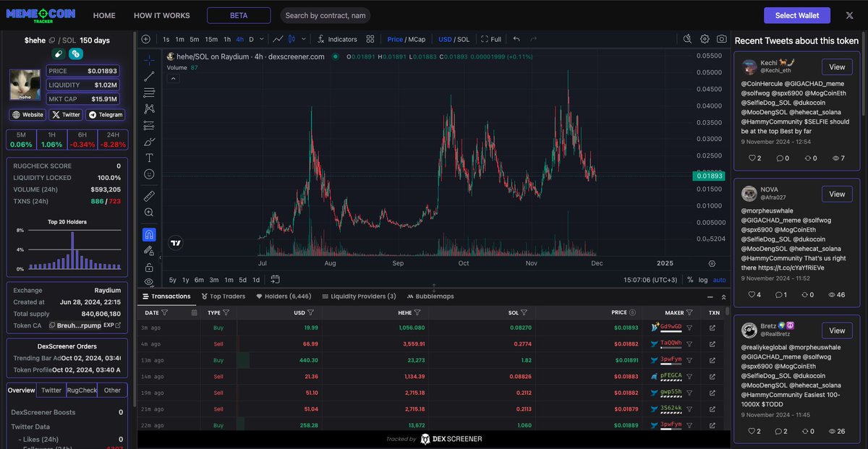Viewport: 868px width, 449px height.
Task: Toggle the magnet mode tool
Action: tap(149, 234)
